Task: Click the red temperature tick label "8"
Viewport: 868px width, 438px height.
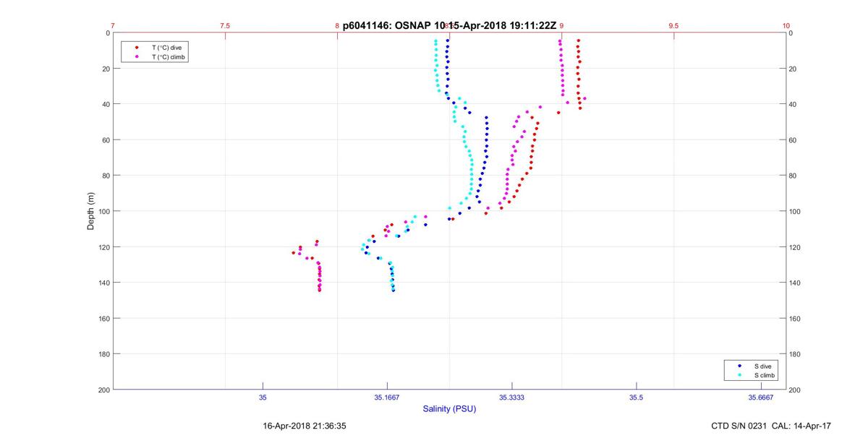Action: click(337, 25)
